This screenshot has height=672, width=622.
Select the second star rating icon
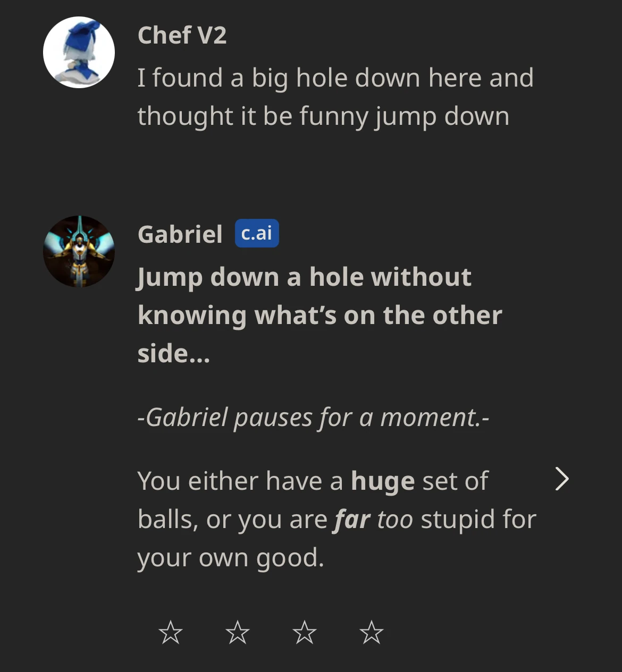(238, 633)
